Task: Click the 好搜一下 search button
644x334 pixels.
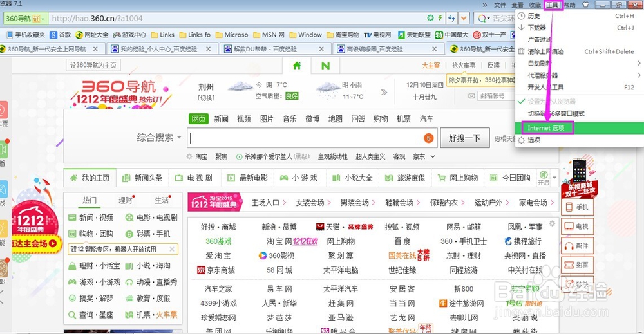Action: tap(464, 138)
